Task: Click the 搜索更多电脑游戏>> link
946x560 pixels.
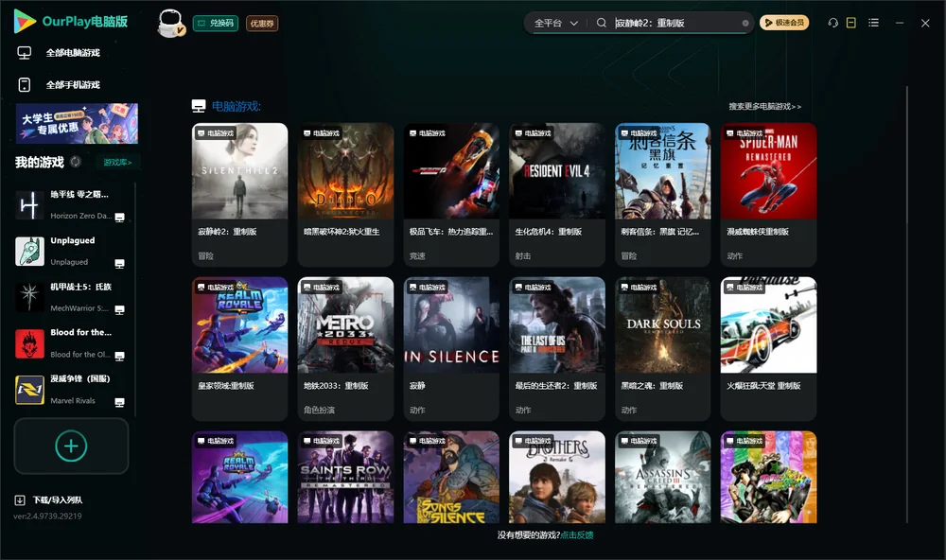Action: pyautogui.click(x=764, y=106)
